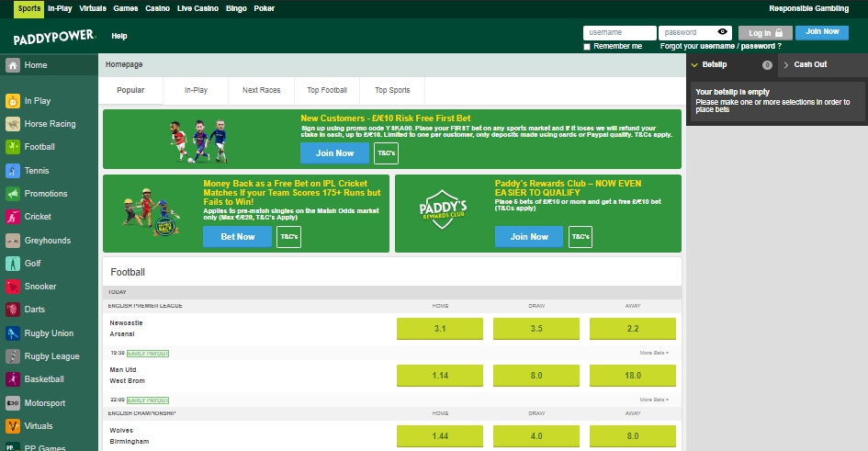
Task: Open Virtuals in the top menu
Action: [x=93, y=8]
